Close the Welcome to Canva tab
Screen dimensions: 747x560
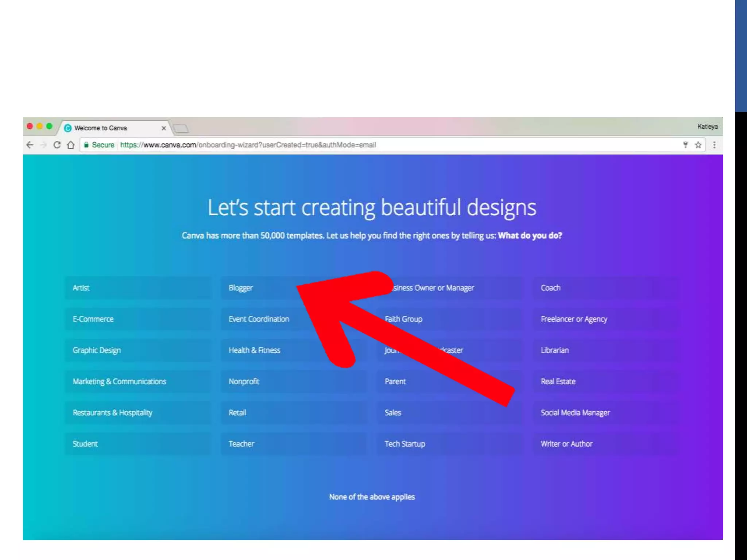pos(164,128)
